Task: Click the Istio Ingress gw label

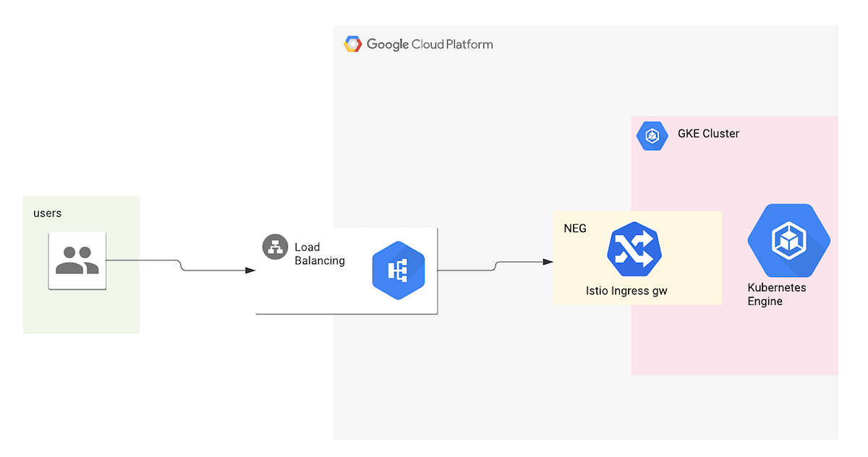Action: [x=626, y=291]
